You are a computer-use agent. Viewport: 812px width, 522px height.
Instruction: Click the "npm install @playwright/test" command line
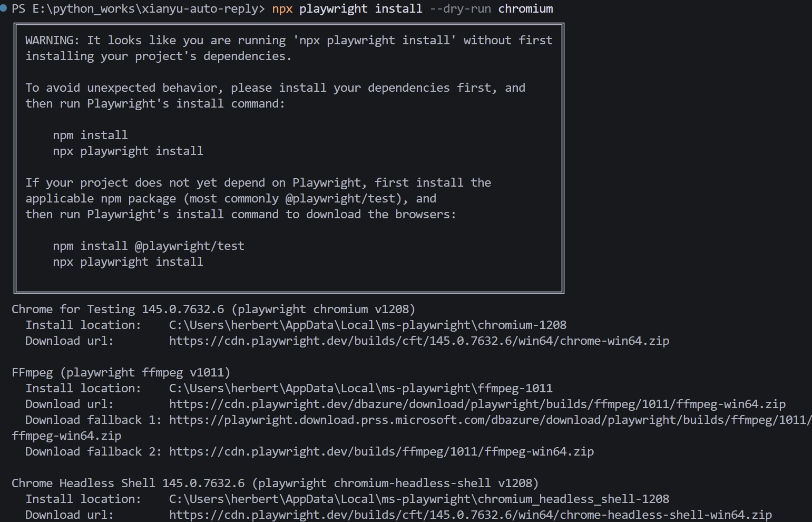[148, 246]
